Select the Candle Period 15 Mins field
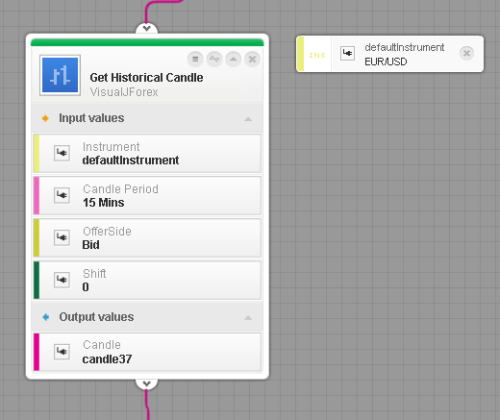This screenshot has width=500, height=420. pyautogui.click(x=147, y=196)
